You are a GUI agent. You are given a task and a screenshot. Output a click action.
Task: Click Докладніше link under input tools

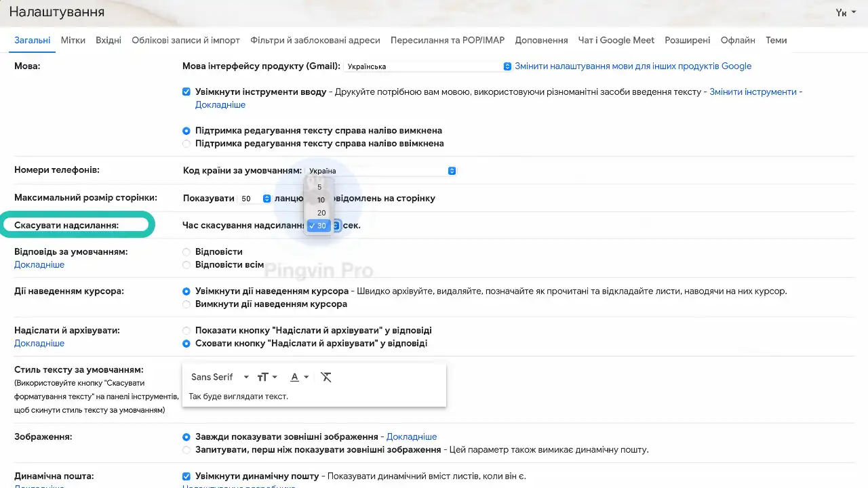220,105
